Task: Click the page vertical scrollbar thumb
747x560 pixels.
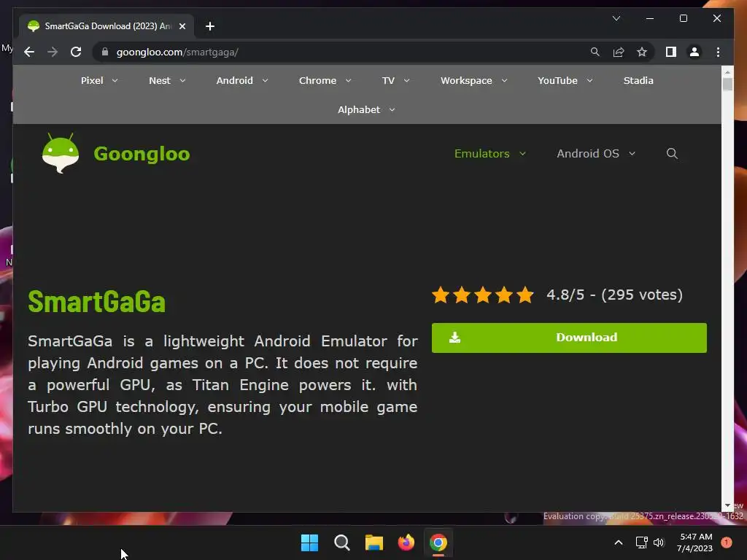Action: pos(727,85)
